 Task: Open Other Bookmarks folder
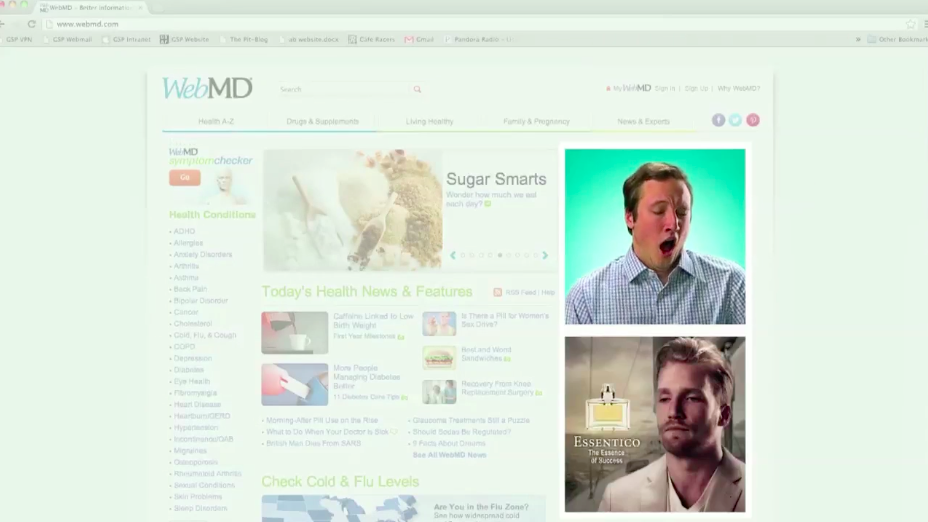tap(897, 39)
